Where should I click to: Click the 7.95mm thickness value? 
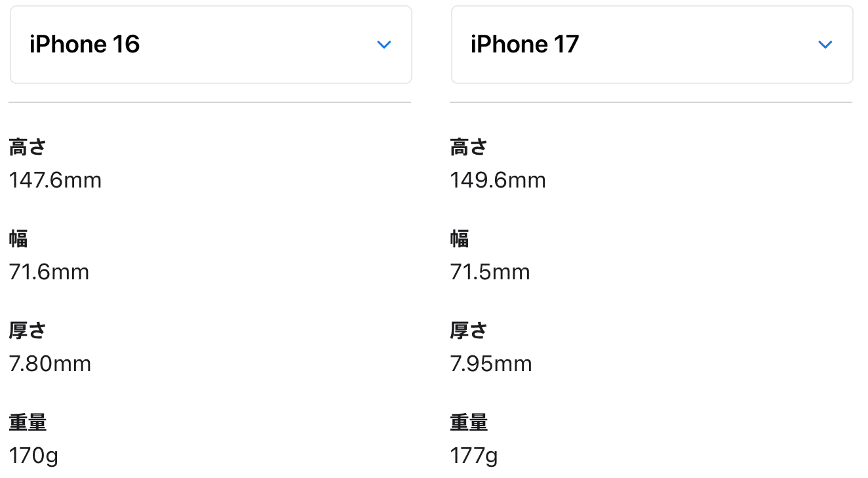(491, 364)
